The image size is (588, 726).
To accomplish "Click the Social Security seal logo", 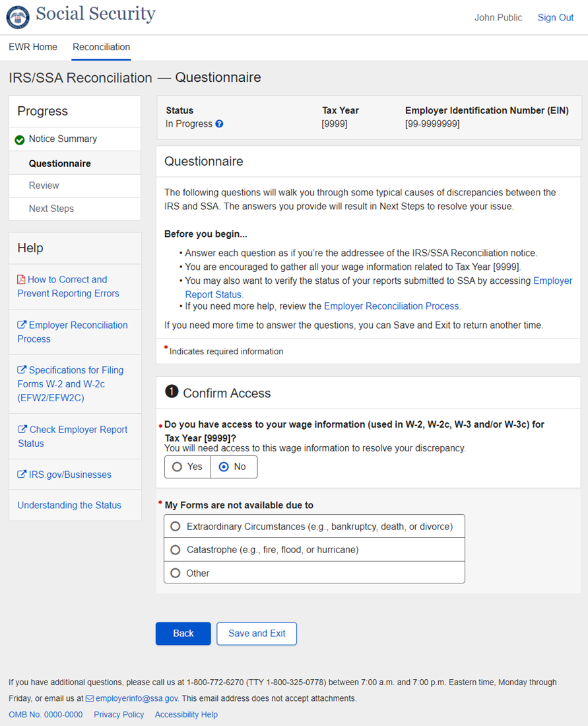I will coord(18,17).
